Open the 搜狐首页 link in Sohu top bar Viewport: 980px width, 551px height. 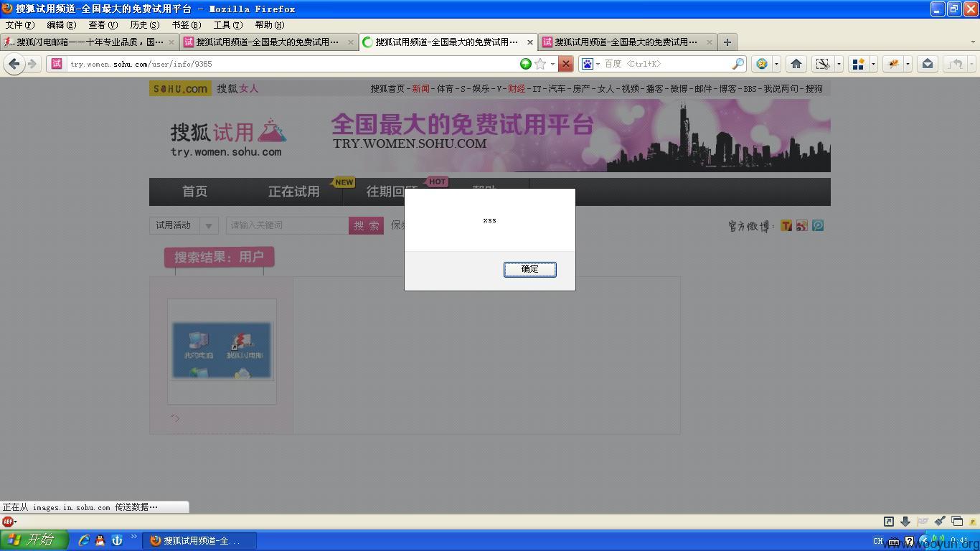(x=387, y=88)
